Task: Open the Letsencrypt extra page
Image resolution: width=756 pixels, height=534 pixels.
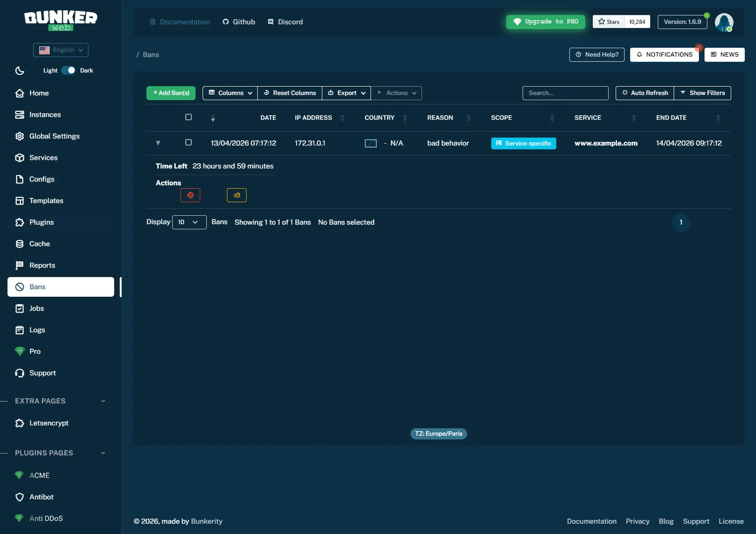Action: [48, 423]
